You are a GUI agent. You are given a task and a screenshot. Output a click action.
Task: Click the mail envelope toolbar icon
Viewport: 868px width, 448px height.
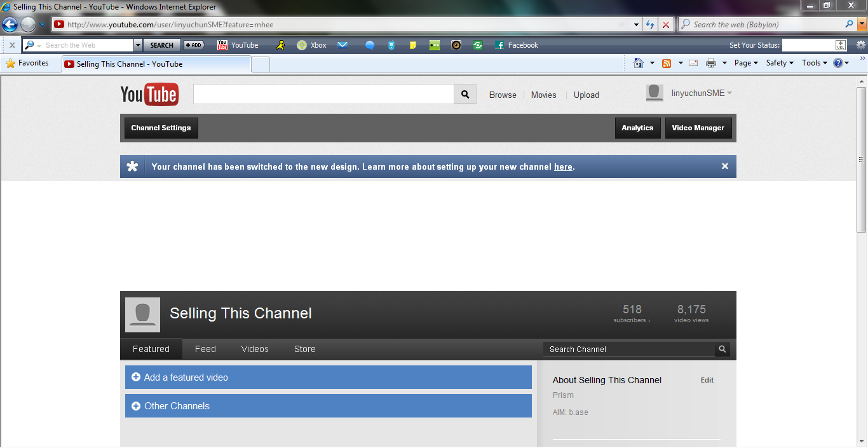tap(342, 45)
